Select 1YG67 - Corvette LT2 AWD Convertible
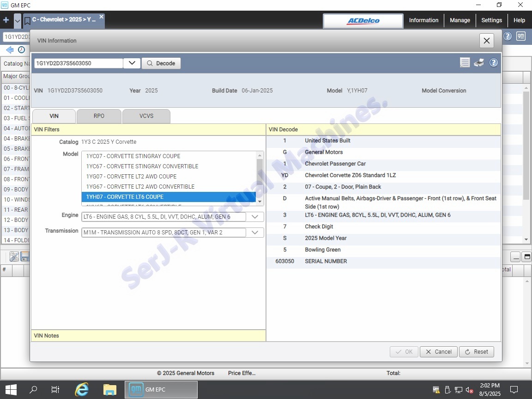The width and height of the screenshot is (532, 399). tap(169, 187)
